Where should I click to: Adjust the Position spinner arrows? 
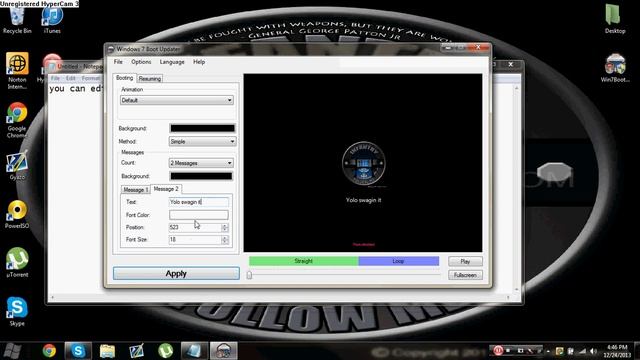[x=224, y=227]
